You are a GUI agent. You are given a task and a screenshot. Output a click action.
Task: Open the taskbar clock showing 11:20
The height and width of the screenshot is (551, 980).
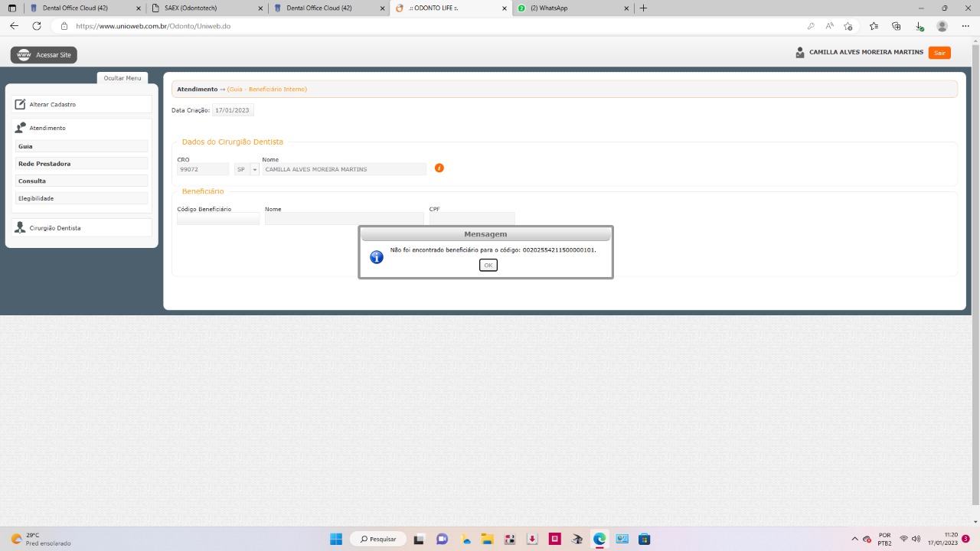point(942,539)
